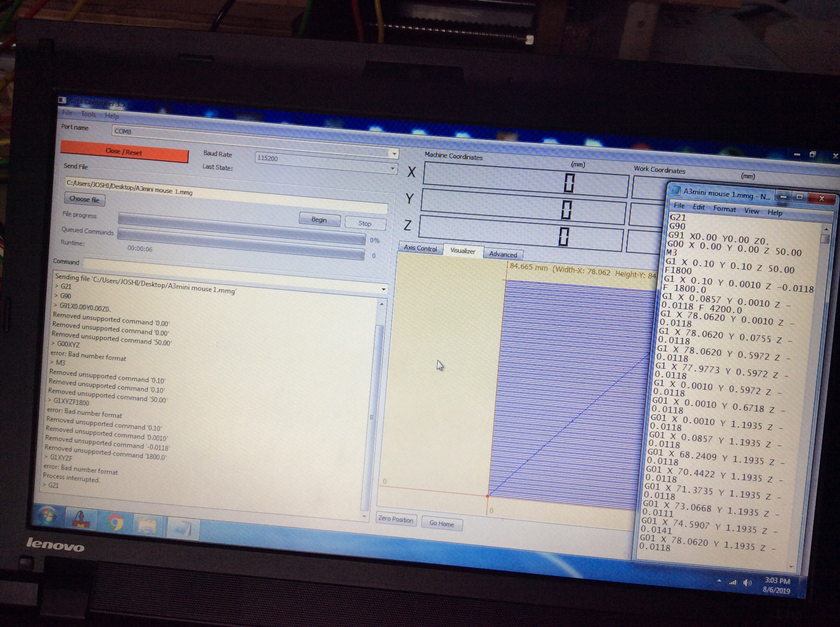
Task: Click log line 'Process interrupted.'
Action: click(71, 477)
